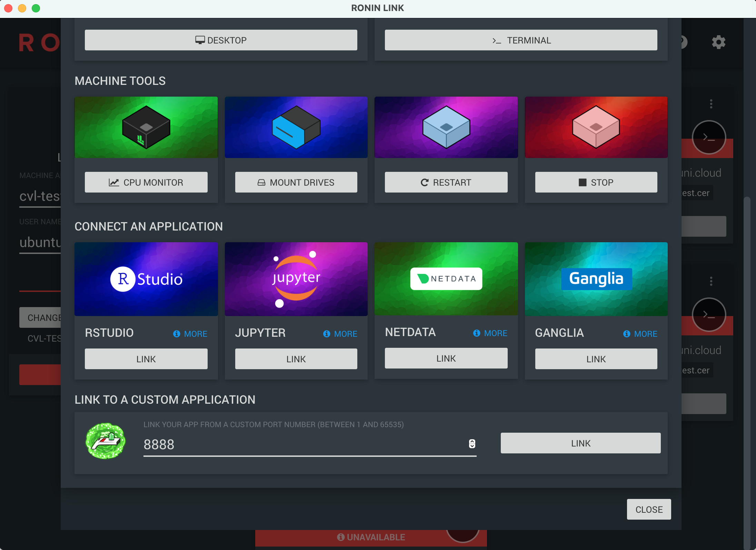
Task: Link the Netdata application
Action: [x=446, y=358]
